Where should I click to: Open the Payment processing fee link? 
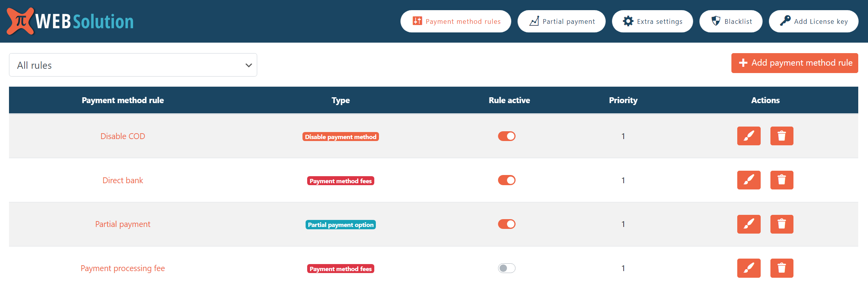(x=123, y=268)
